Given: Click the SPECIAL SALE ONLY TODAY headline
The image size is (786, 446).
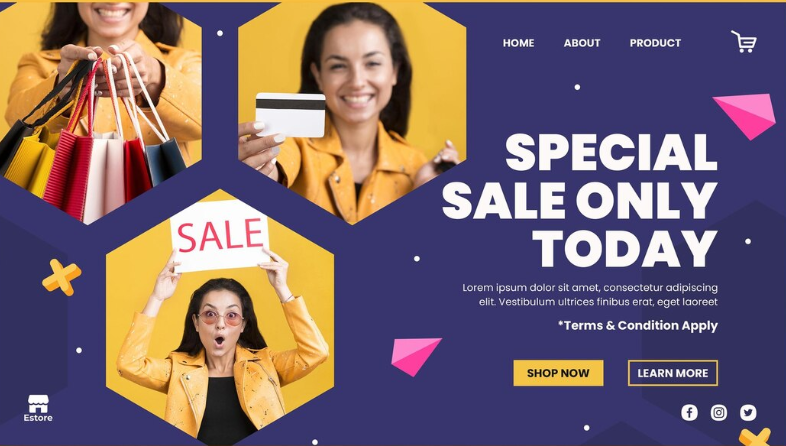Looking at the screenshot, I should click(580, 200).
